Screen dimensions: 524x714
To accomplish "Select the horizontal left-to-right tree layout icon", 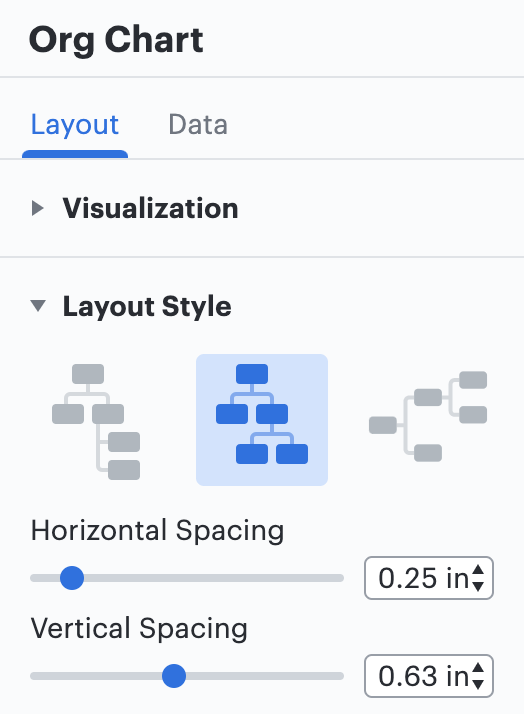I will pyautogui.click(x=428, y=416).
